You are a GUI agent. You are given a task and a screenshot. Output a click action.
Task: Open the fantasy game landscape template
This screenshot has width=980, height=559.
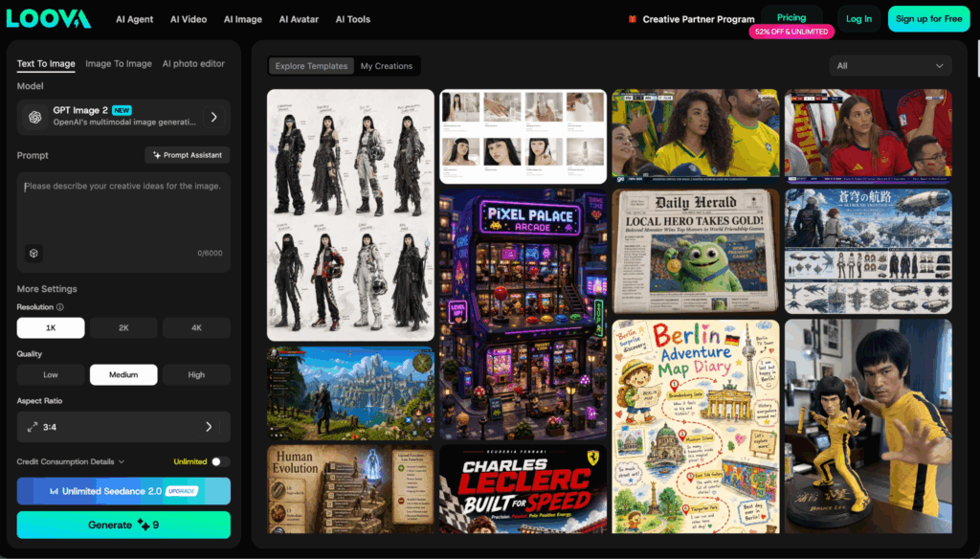coord(350,393)
